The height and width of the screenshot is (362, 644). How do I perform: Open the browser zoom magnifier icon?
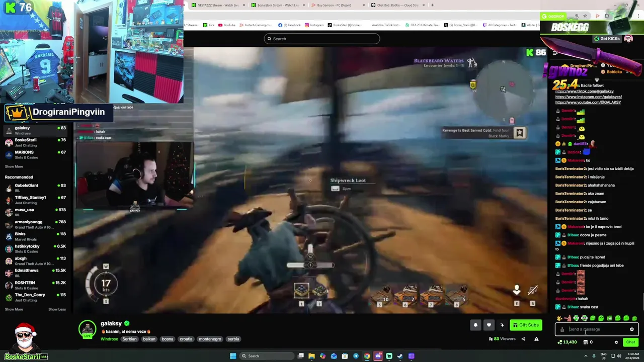[x=577, y=16]
